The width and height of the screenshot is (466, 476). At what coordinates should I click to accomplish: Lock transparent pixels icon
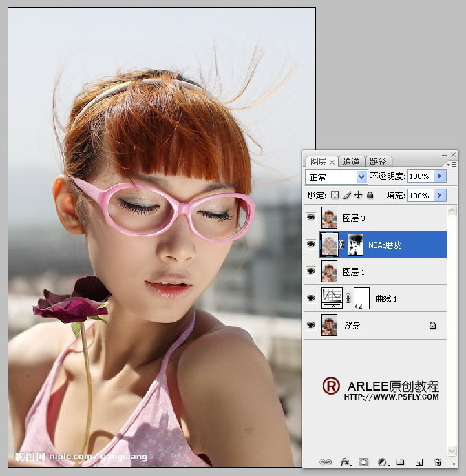[x=335, y=195]
